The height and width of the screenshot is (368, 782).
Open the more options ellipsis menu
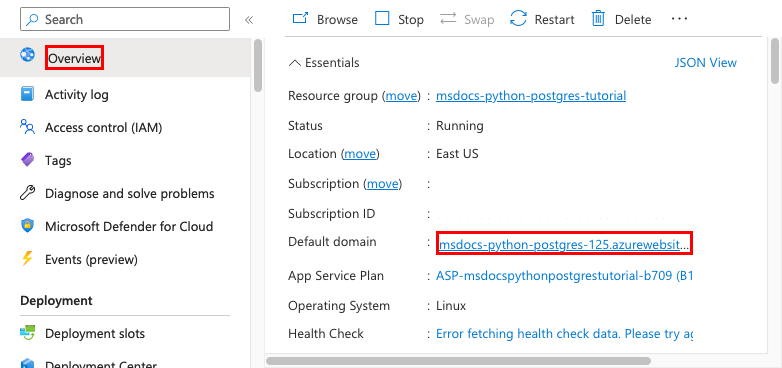[679, 19]
